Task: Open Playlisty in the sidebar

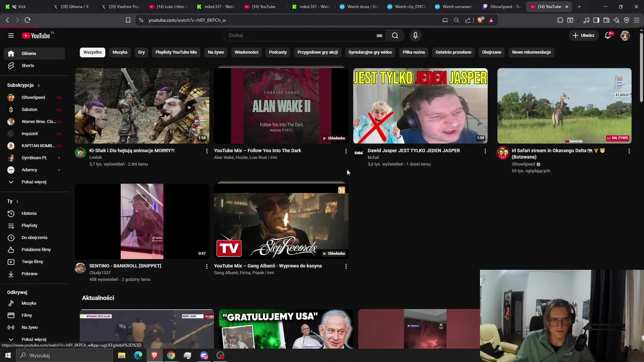Action: click(x=34, y=225)
